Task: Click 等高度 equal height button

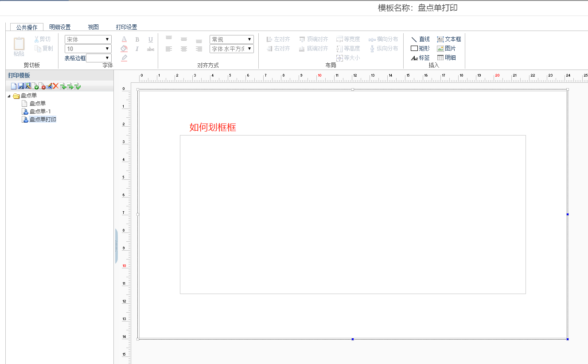Action: tap(348, 48)
